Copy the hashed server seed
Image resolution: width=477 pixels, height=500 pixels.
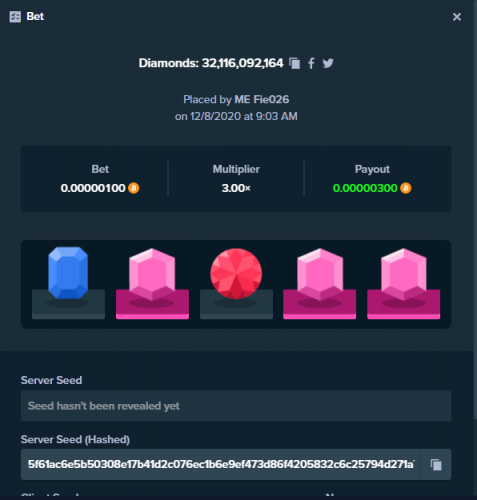coord(436,465)
